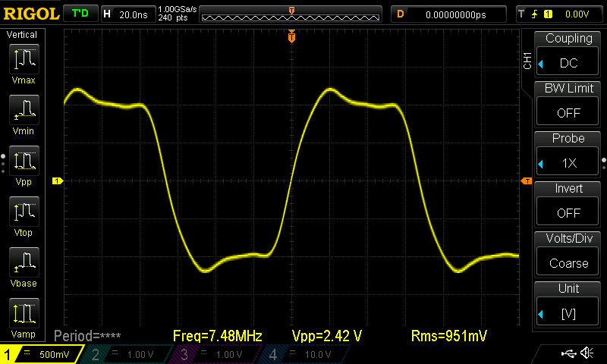Select the Vmin measurement icon
The image size is (607, 364).
[24, 110]
